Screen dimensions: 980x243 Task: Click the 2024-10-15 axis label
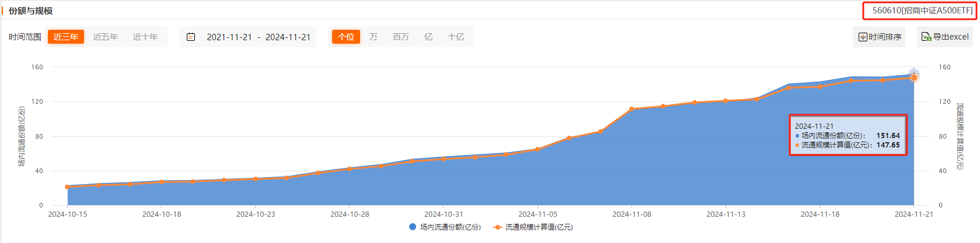click(68, 214)
